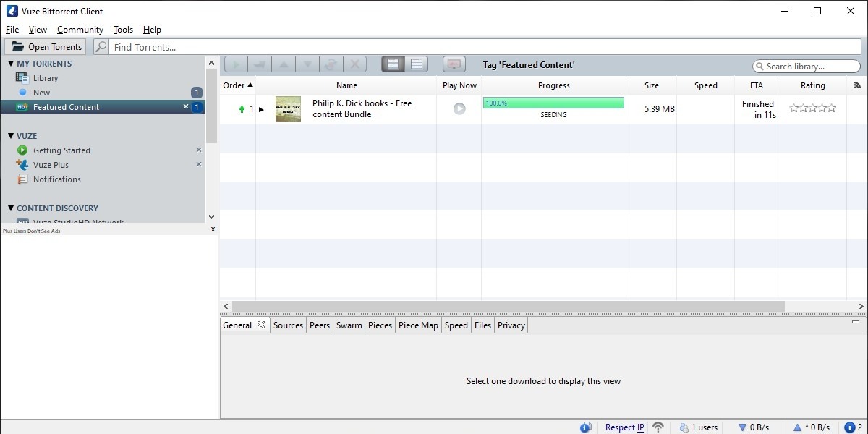Switch to the split library view layout
This screenshot has height=434, width=868.
(393, 64)
